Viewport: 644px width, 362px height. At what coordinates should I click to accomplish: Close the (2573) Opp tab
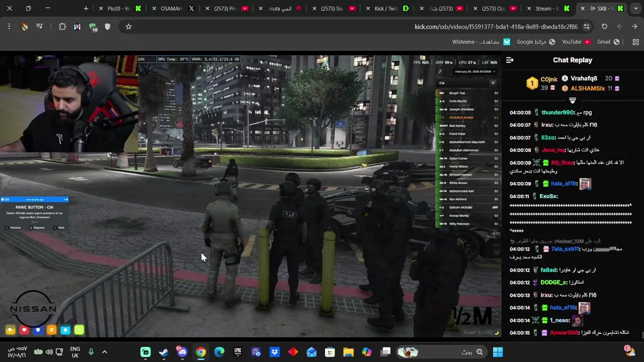coord(475,9)
